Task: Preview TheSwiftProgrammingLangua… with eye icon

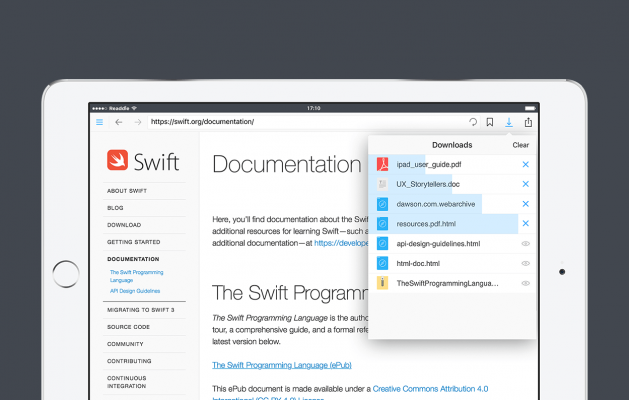Action: [x=526, y=283]
